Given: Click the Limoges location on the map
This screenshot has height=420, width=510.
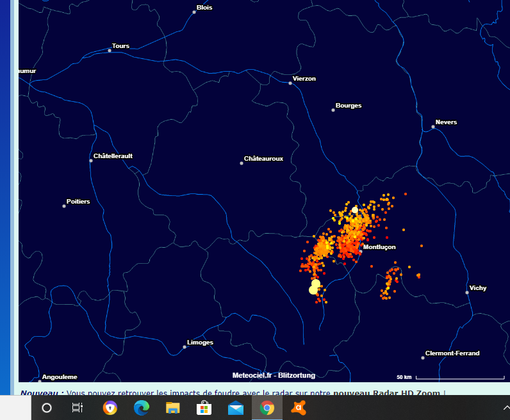Looking at the screenshot, I should [185, 347].
